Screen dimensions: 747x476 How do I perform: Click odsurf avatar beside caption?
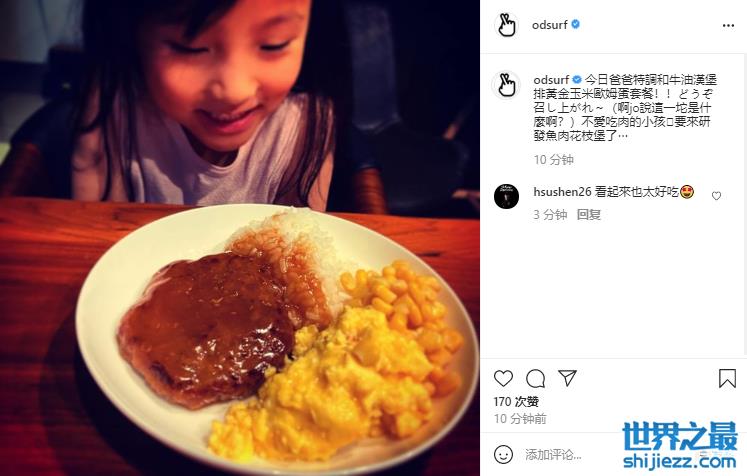point(506,84)
